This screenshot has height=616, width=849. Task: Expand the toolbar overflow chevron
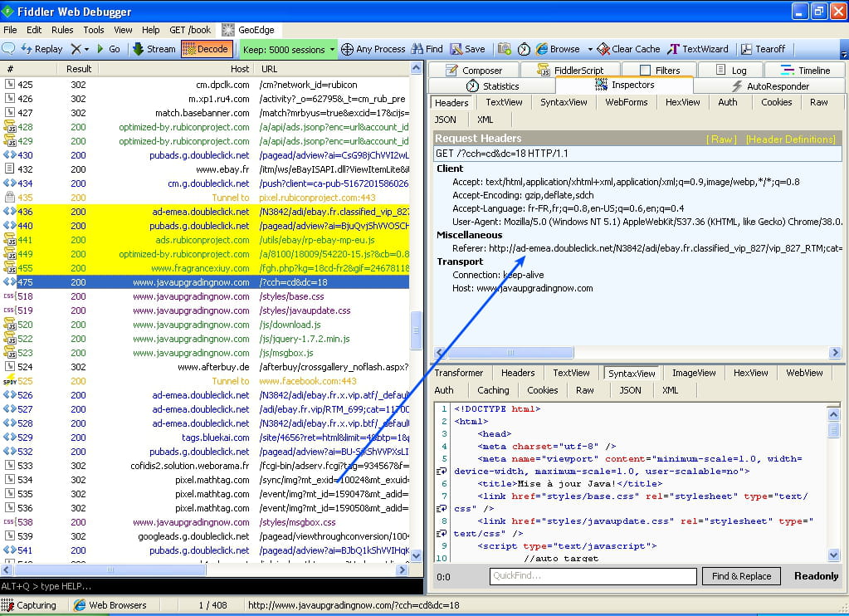click(x=843, y=52)
